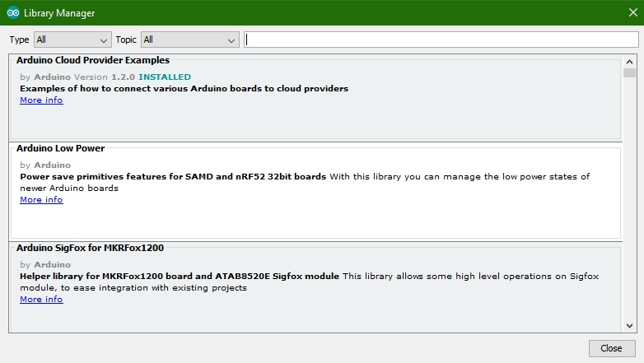Click the Examples of how to connect description
This screenshot has height=363, width=644.
pos(184,89)
